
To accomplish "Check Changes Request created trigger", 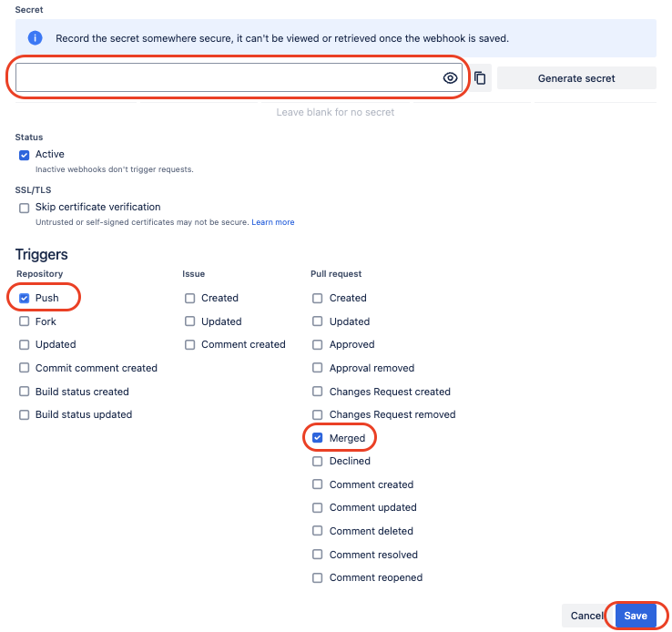I will (318, 392).
